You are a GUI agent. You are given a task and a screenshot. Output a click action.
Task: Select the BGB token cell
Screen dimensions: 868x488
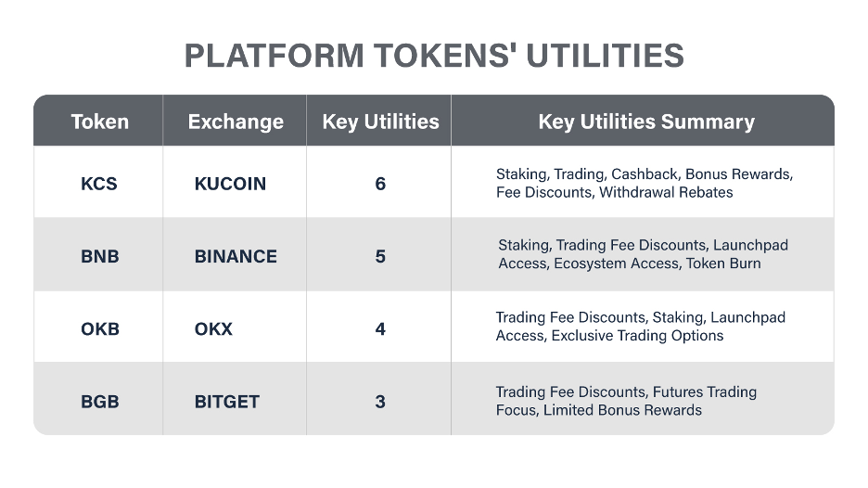point(99,401)
